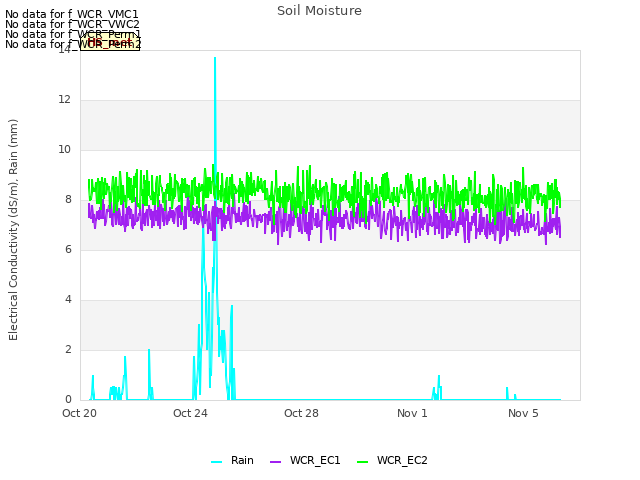This screenshot has width=640, height=480.
Task: Click the purple WCR_EC1 legend swatch
Action: click(x=276, y=462)
